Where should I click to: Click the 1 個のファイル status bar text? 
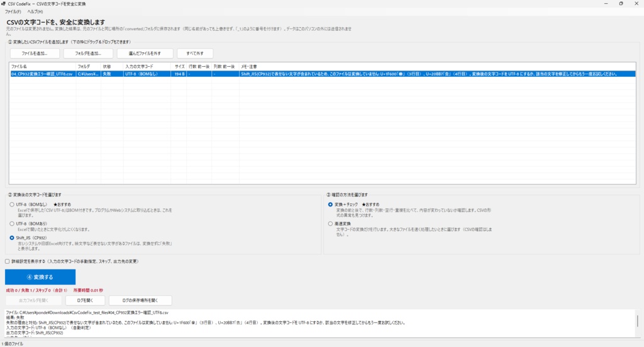pos(13,344)
